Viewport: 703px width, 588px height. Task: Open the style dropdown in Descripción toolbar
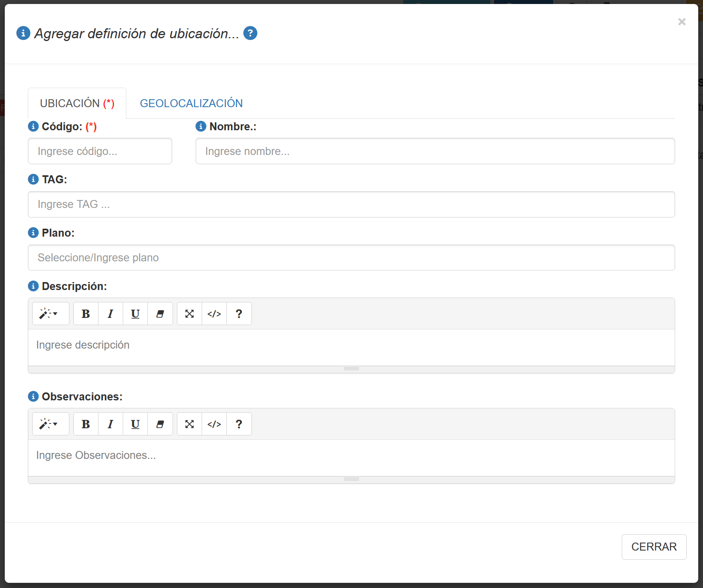click(x=51, y=314)
